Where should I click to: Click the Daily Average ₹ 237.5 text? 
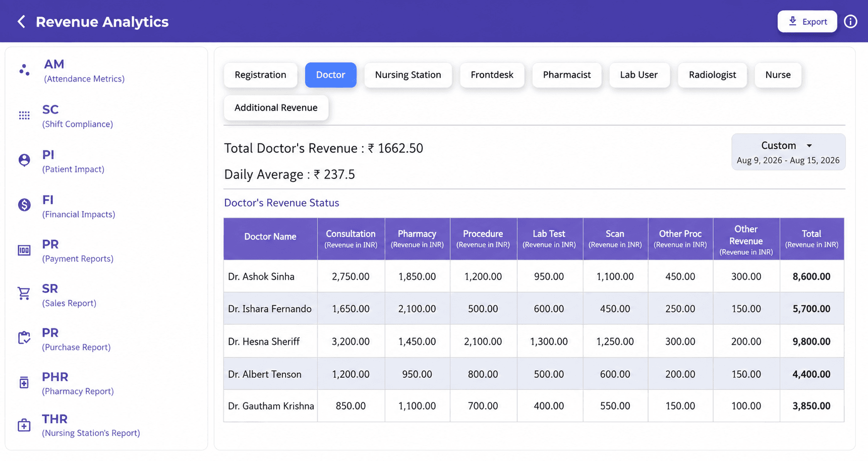[x=290, y=175]
